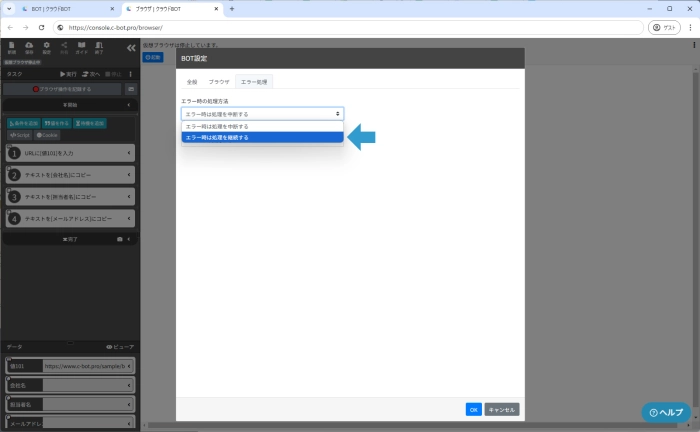Viewport: 700px width, 432px height.
Task: Click the ビューア eye icon
Action: click(119, 346)
